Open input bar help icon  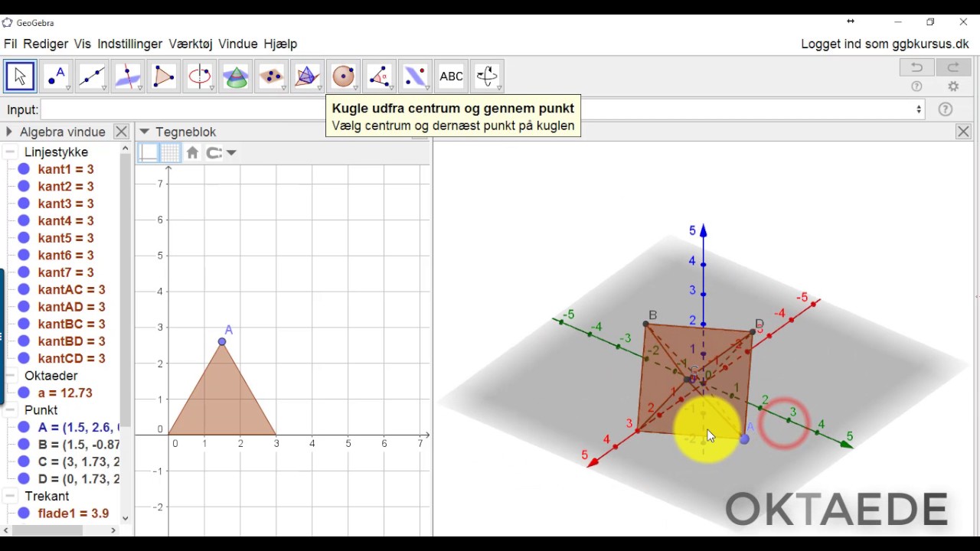(946, 109)
